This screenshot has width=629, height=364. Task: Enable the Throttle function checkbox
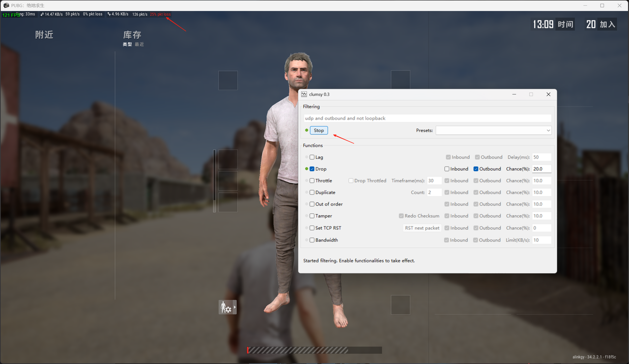click(312, 181)
